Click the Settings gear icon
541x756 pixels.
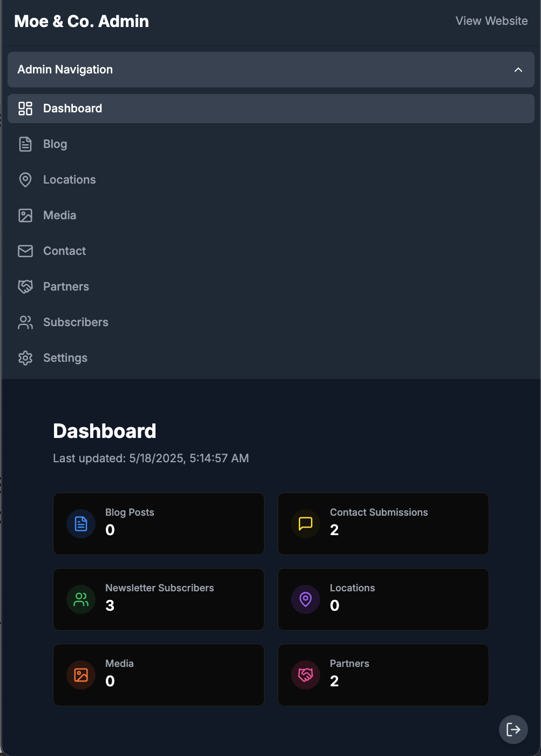(25, 358)
